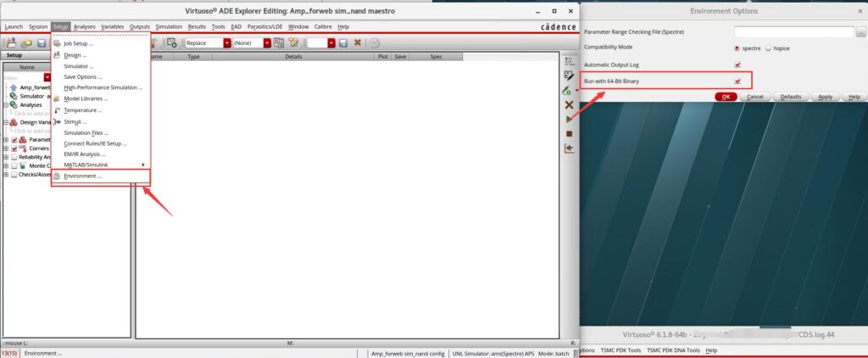The image size is (868, 358).
Task: Toggle the Parameters checkbox in setup tree
Action: point(14,140)
